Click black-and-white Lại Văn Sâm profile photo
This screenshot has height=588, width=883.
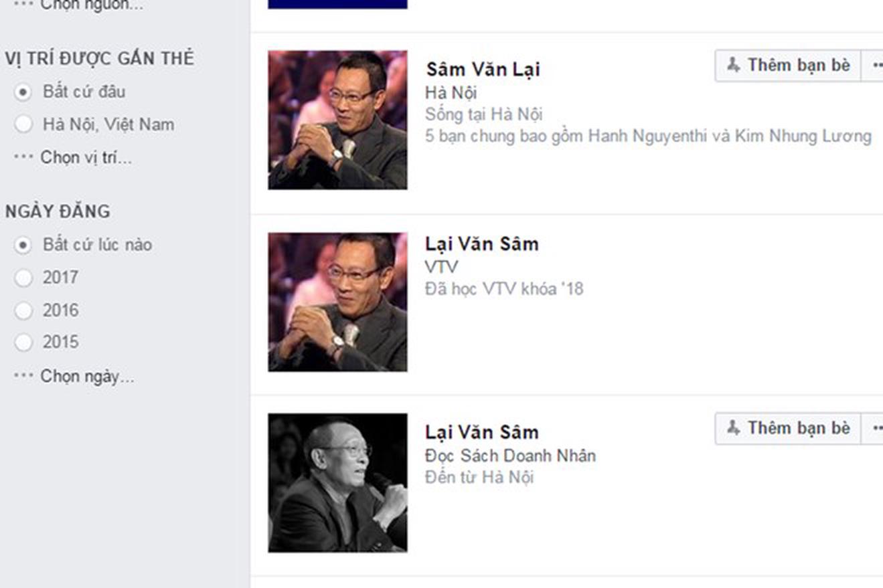tap(337, 482)
